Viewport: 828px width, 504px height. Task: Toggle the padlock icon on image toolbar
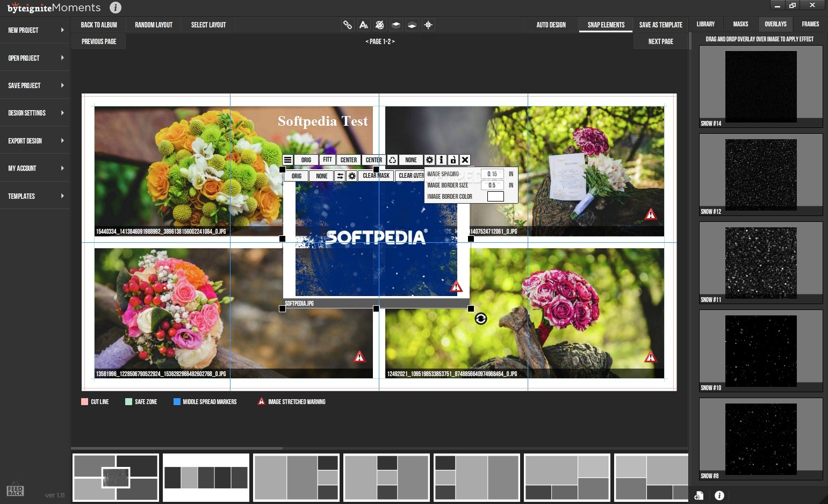point(453,160)
